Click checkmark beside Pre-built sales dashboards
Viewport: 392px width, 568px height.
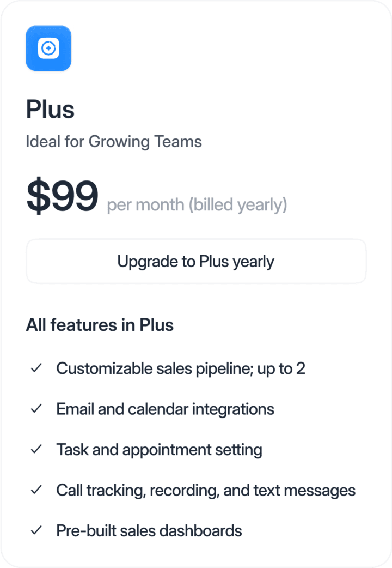(x=36, y=530)
